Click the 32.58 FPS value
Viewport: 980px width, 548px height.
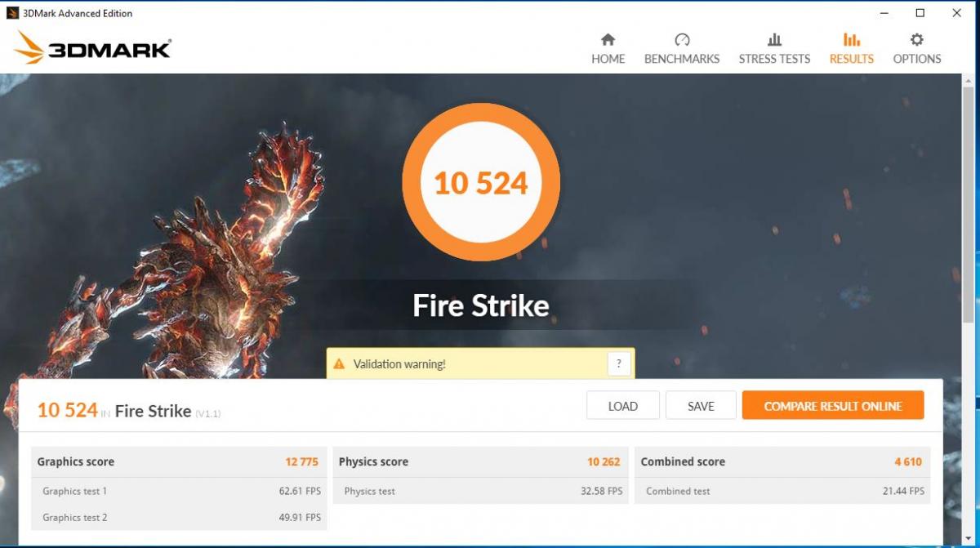(602, 491)
